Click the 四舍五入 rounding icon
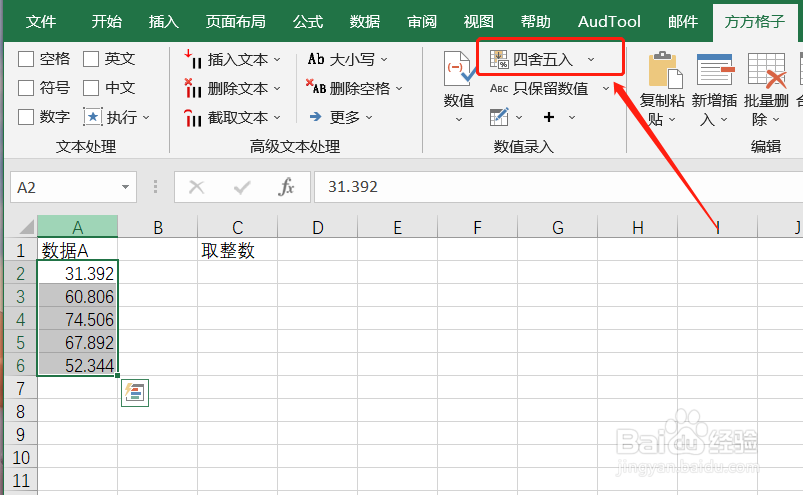The image size is (803, 495). point(498,59)
